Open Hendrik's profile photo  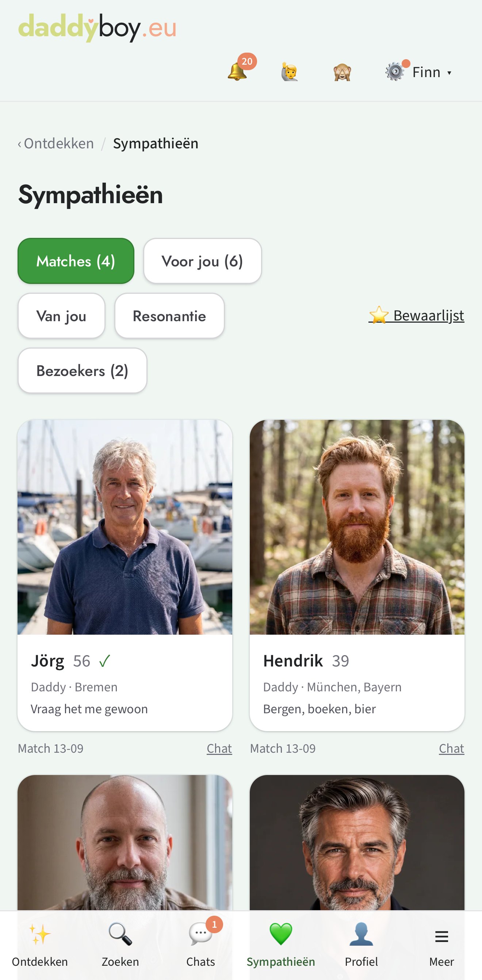357,527
